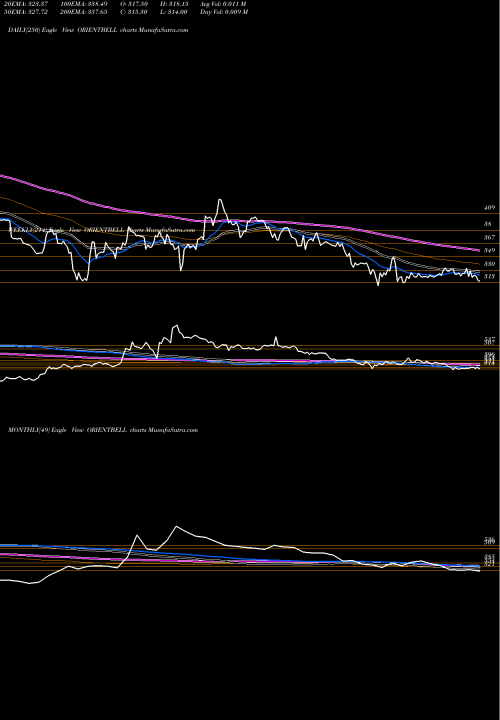Click the 100EMA: 338.49 readout

[x=84, y=4]
